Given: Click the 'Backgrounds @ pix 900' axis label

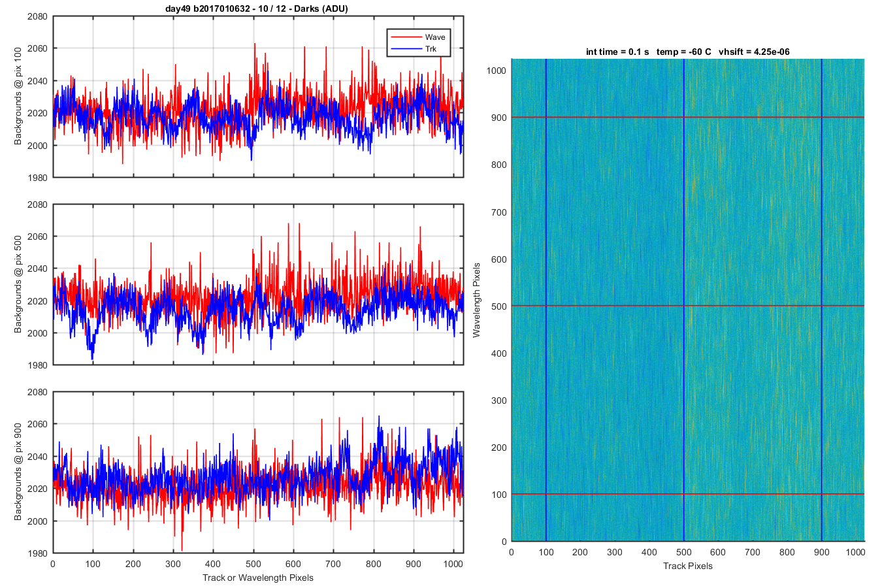Looking at the screenshot, I should 18,472.
